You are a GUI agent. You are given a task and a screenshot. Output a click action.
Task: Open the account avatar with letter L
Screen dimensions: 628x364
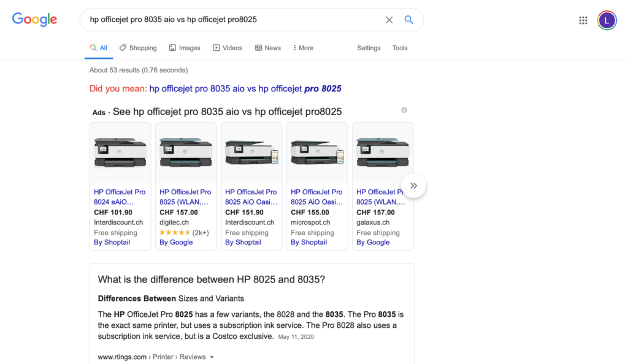tap(607, 20)
